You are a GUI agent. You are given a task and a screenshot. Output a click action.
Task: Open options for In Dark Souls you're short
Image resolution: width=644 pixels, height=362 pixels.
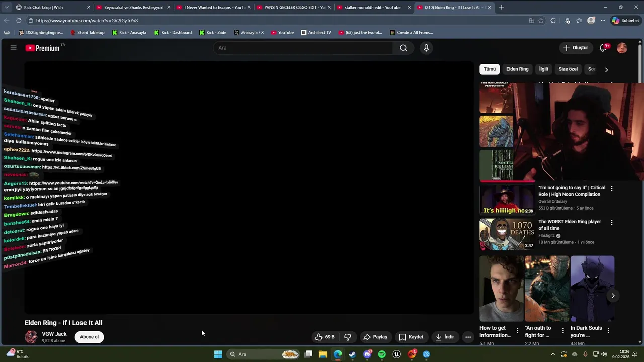[608, 330]
